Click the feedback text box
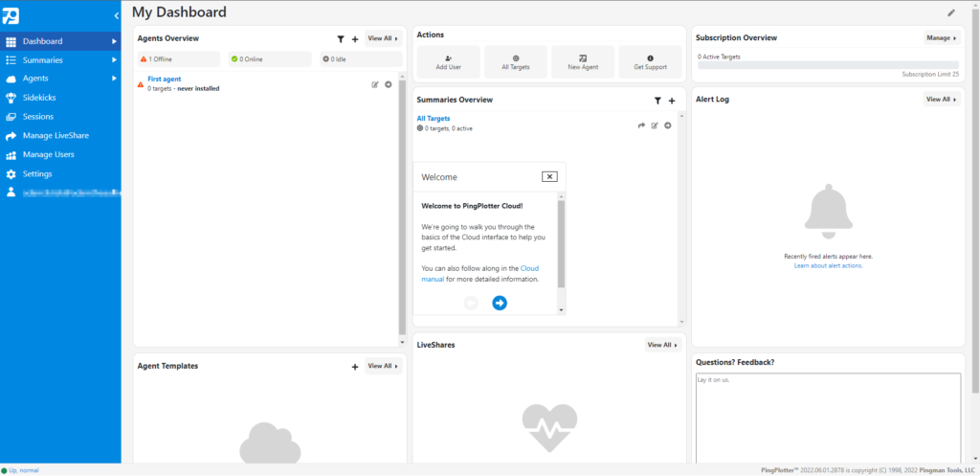 [x=828, y=418]
